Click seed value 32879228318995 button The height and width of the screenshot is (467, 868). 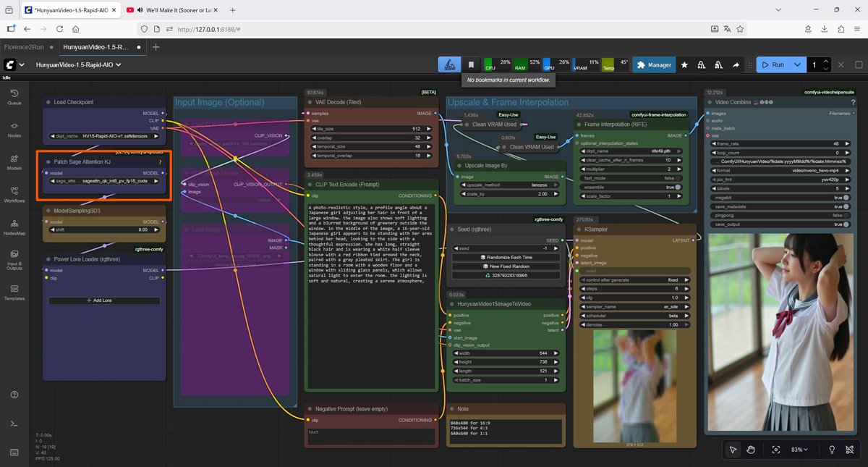pos(506,275)
